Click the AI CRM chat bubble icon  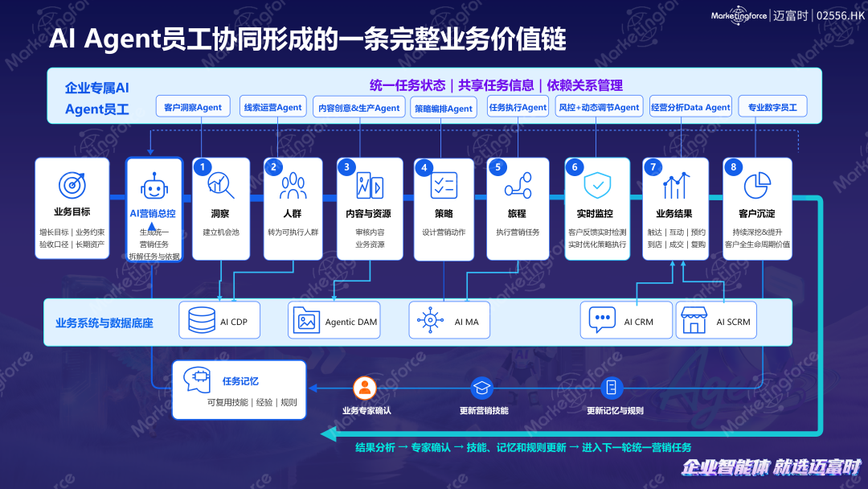(602, 320)
